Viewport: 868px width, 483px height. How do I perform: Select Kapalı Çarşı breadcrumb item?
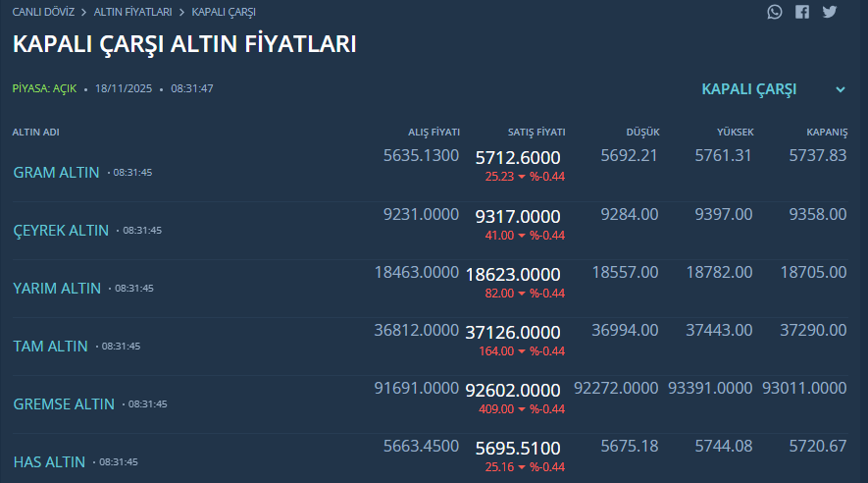[x=224, y=12]
